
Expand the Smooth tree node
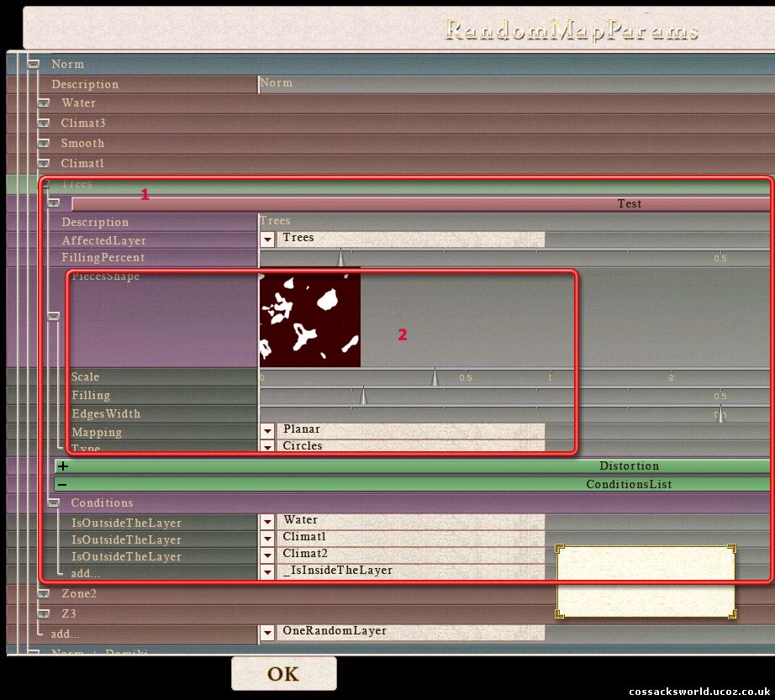(44, 143)
